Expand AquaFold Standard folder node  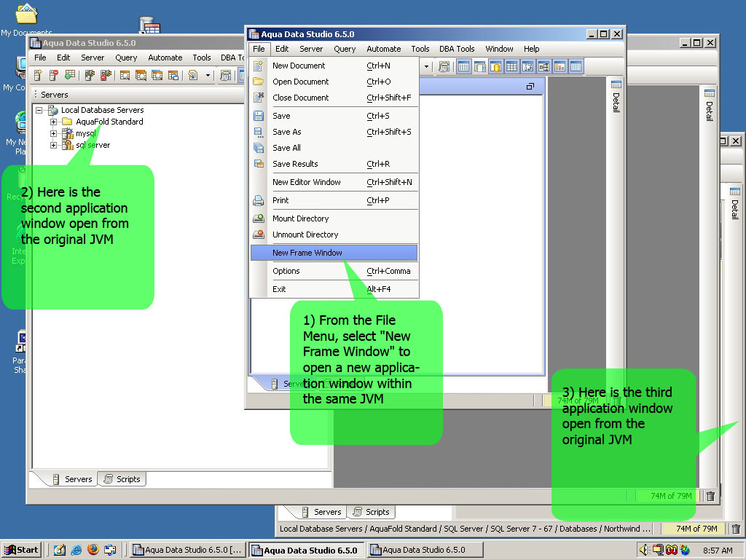53,122
